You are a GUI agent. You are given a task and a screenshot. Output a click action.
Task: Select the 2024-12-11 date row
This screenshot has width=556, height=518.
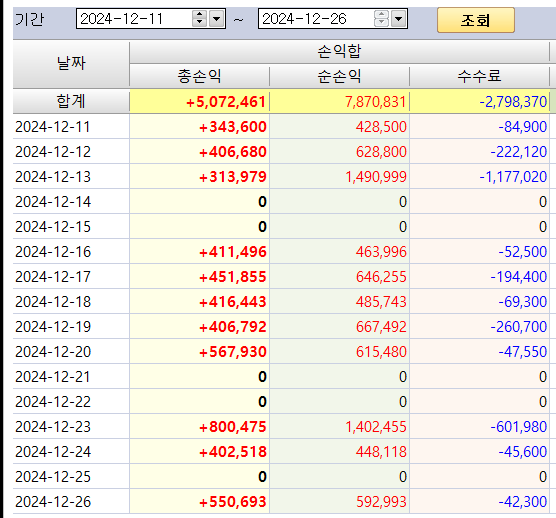(x=71, y=127)
